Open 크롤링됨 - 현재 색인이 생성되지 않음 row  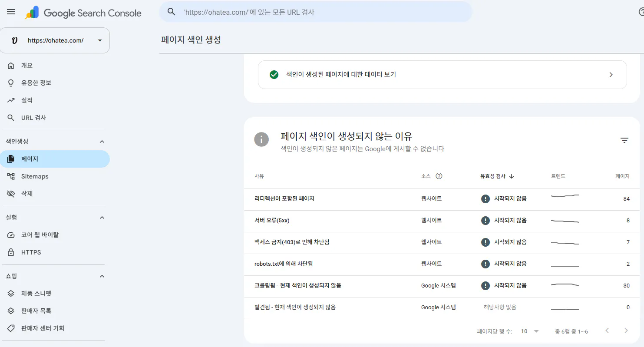(x=442, y=286)
